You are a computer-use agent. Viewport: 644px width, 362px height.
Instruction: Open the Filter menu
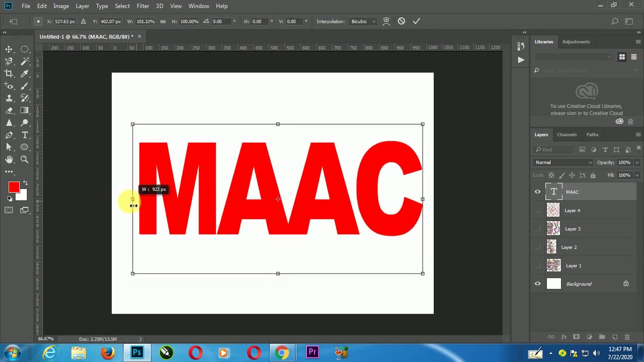coord(142,6)
